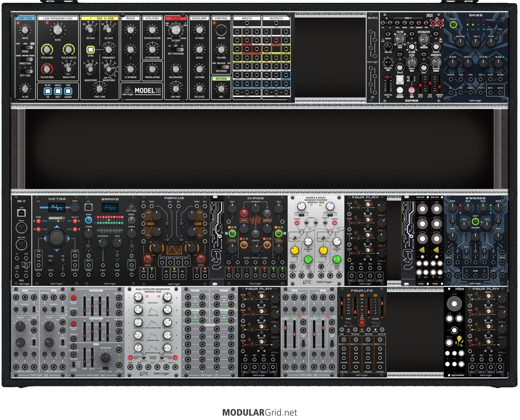Click the ATTENUATOR knob

tap(152, 50)
